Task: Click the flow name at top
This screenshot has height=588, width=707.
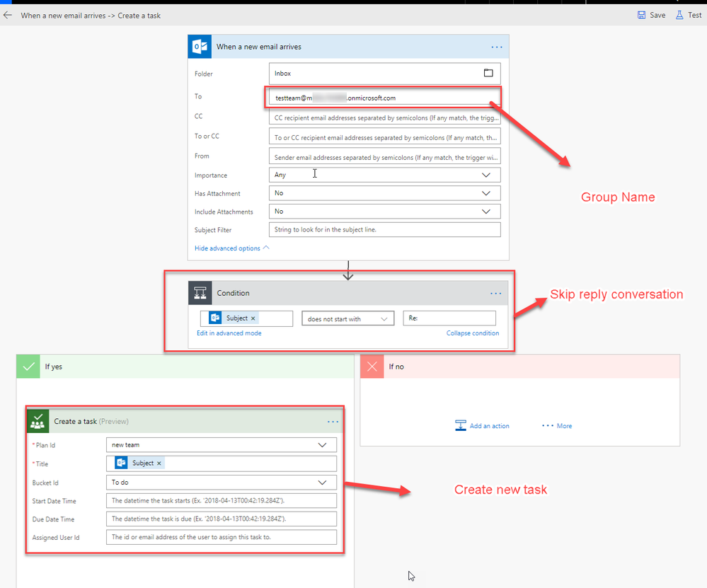Action: 91,16
